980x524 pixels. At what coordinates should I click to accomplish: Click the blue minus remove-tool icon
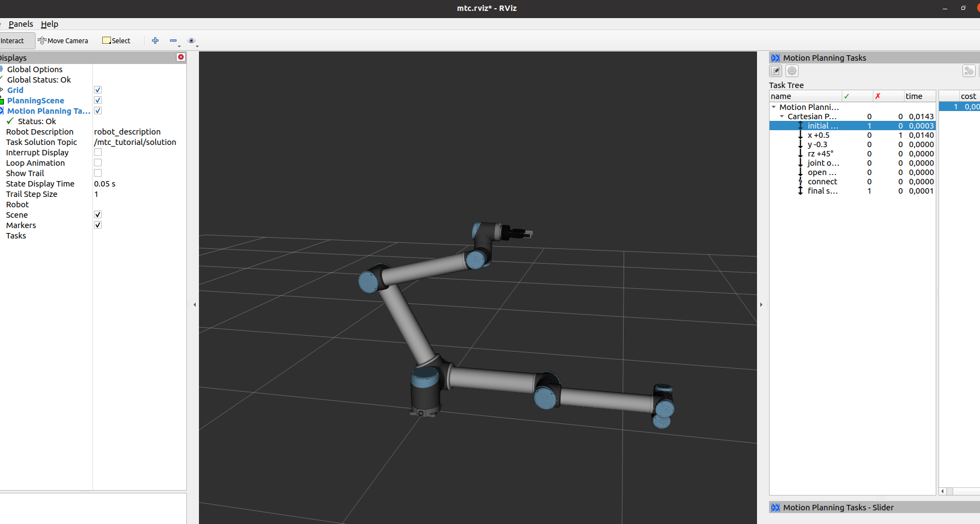point(173,40)
